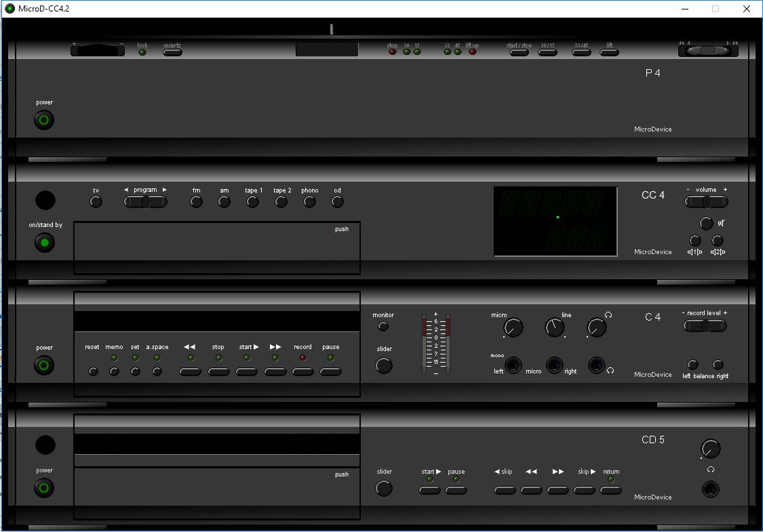Push the CC 4 front panel door
The width and height of the screenshot is (763, 532).
tap(217, 248)
